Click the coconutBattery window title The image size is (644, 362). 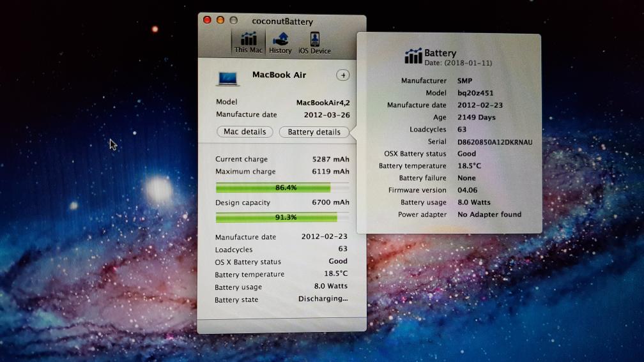(x=282, y=21)
